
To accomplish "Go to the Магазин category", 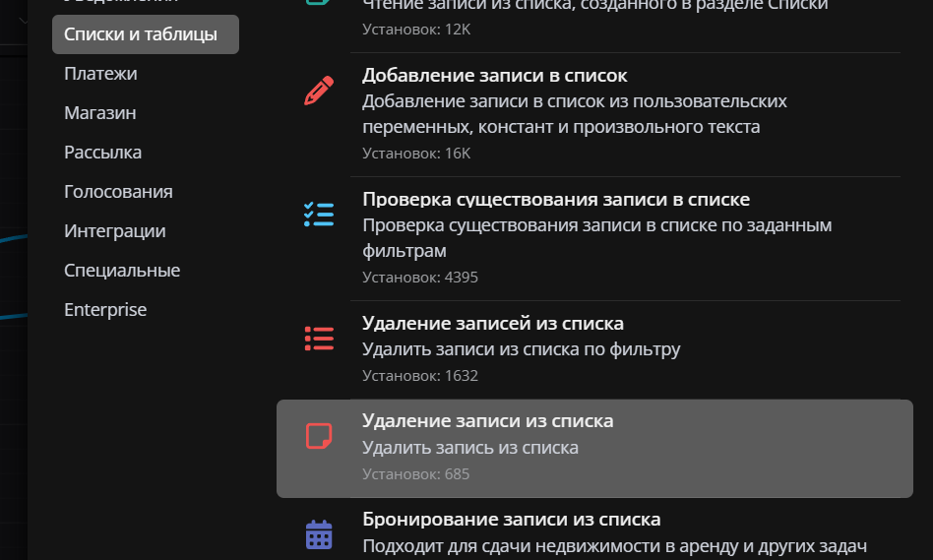I will [100, 113].
